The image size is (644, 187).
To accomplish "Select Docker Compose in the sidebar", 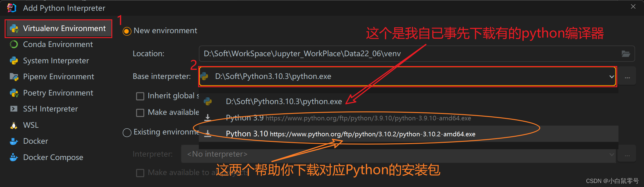I will point(53,158).
